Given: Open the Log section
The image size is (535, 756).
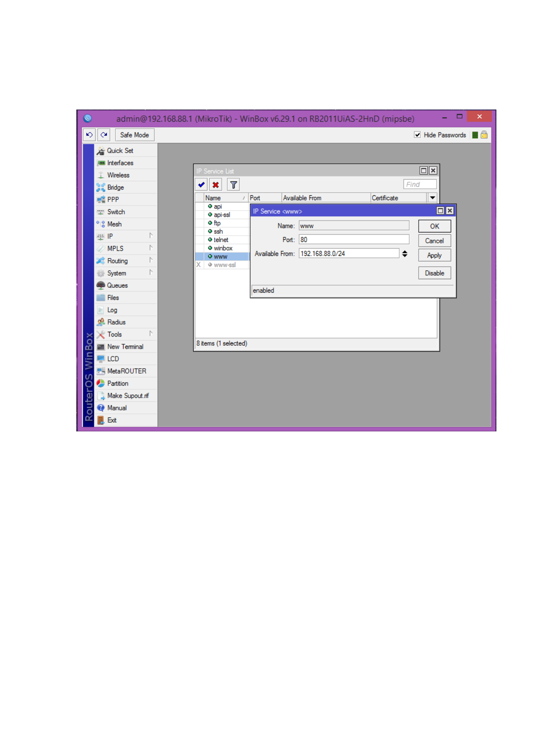Looking at the screenshot, I should pyautogui.click(x=126, y=310).
